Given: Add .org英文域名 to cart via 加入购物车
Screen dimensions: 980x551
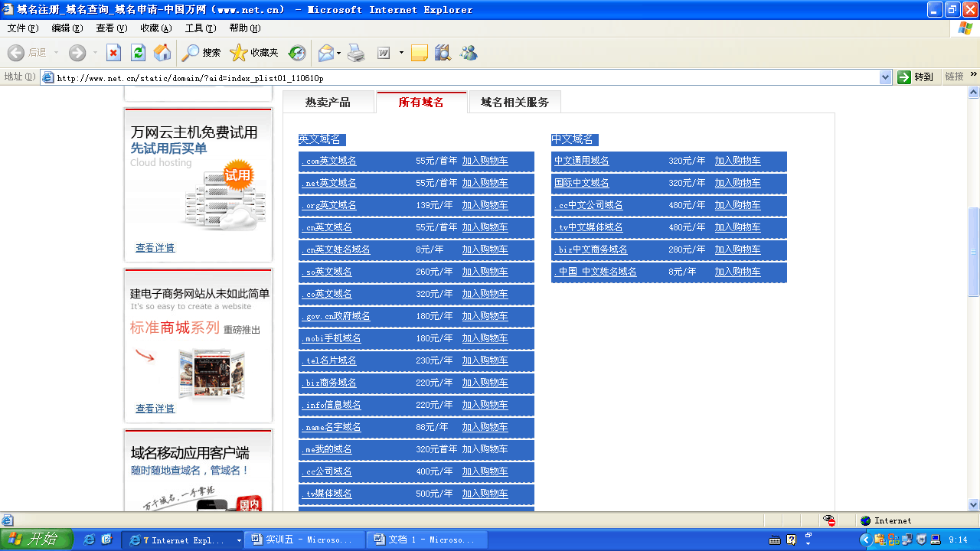Looking at the screenshot, I should pos(485,205).
